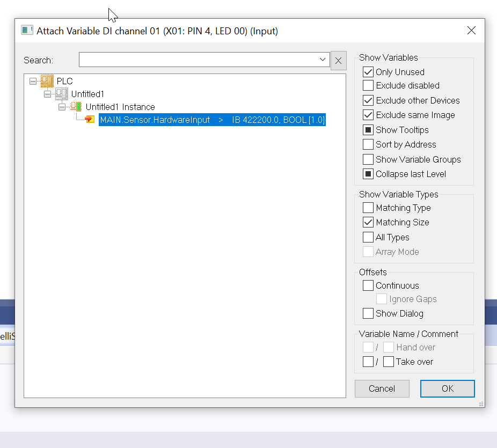Enable Show Dialog checkbox
Screen dimensions: 497x448
pos(368,313)
